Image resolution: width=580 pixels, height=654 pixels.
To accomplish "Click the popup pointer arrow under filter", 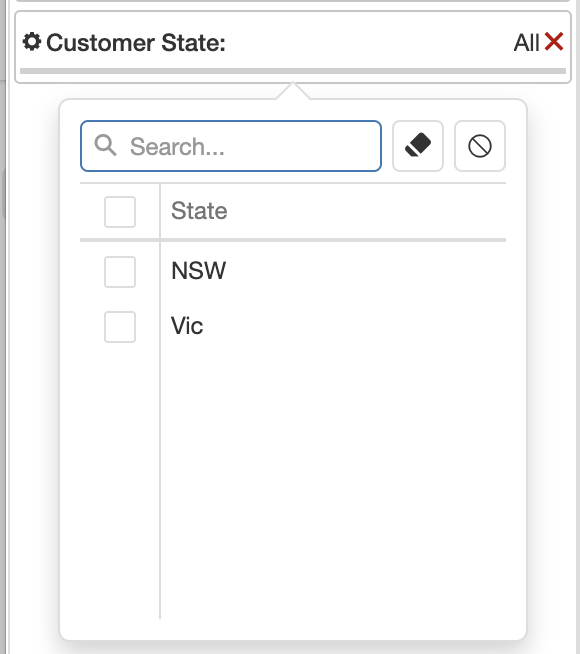I will 293,91.
